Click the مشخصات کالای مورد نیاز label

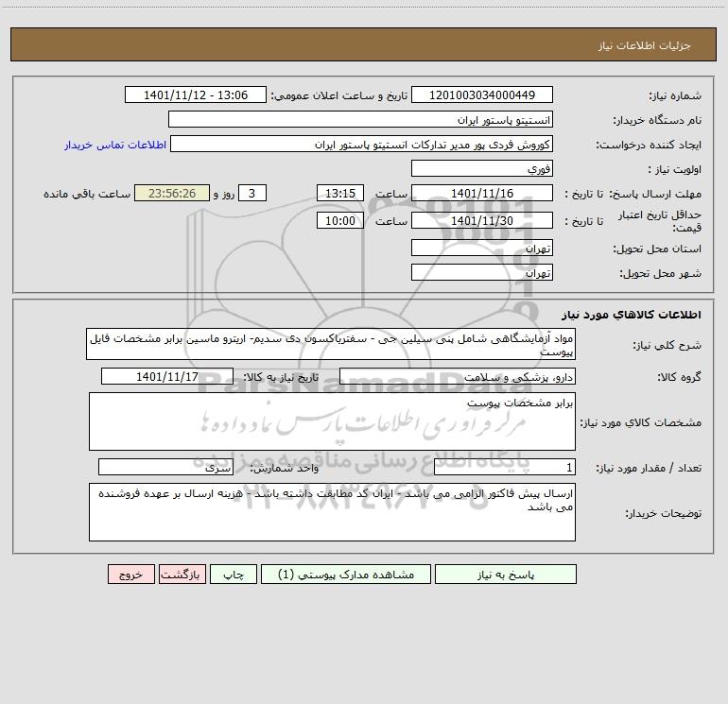pos(641,422)
